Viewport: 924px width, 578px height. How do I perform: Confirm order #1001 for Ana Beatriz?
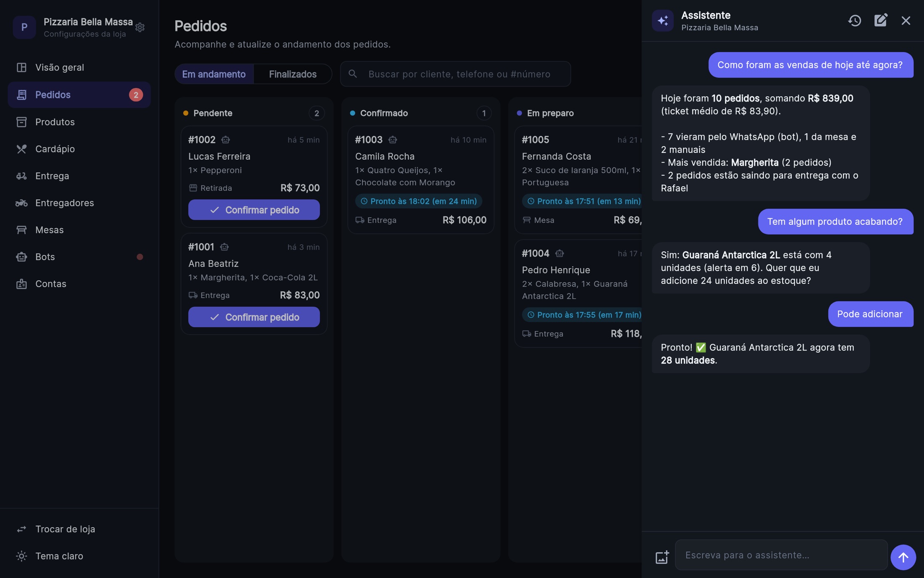(254, 317)
